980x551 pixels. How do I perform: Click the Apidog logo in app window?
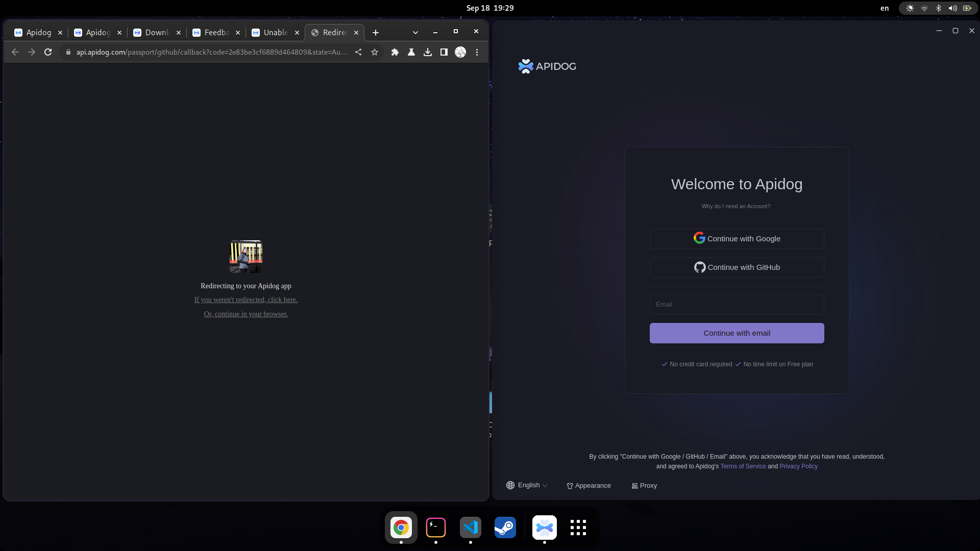pyautogui.click(x=547, y=66)
